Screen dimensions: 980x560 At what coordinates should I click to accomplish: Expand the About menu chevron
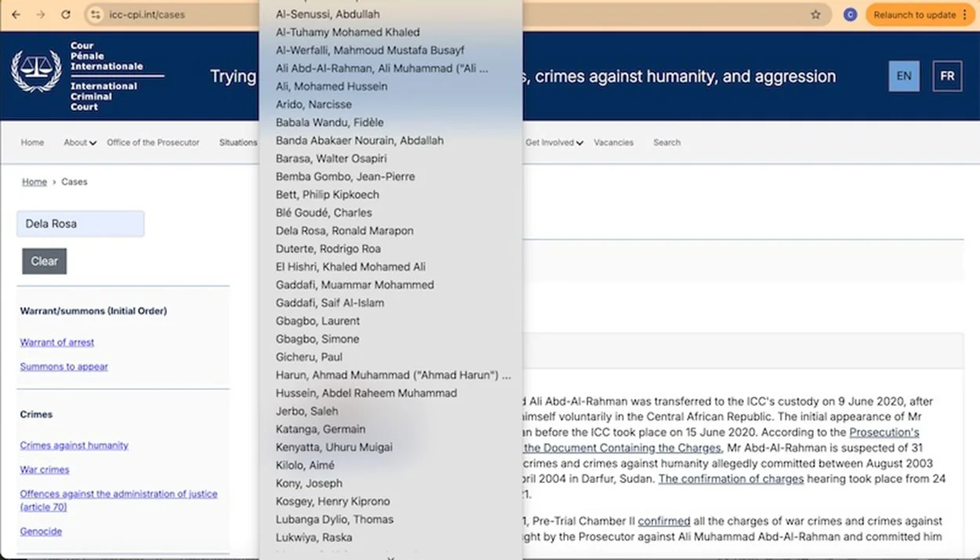(x=93, y=143)
